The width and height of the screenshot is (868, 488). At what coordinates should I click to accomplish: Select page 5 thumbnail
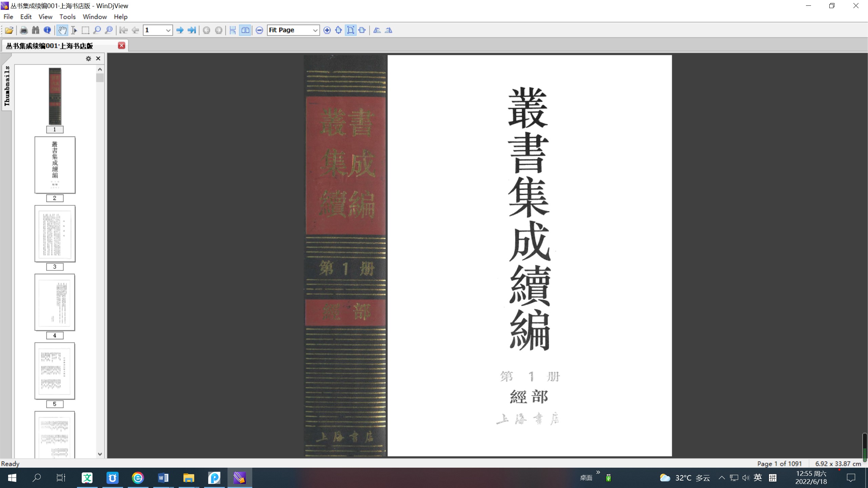(x=55, y=371)
